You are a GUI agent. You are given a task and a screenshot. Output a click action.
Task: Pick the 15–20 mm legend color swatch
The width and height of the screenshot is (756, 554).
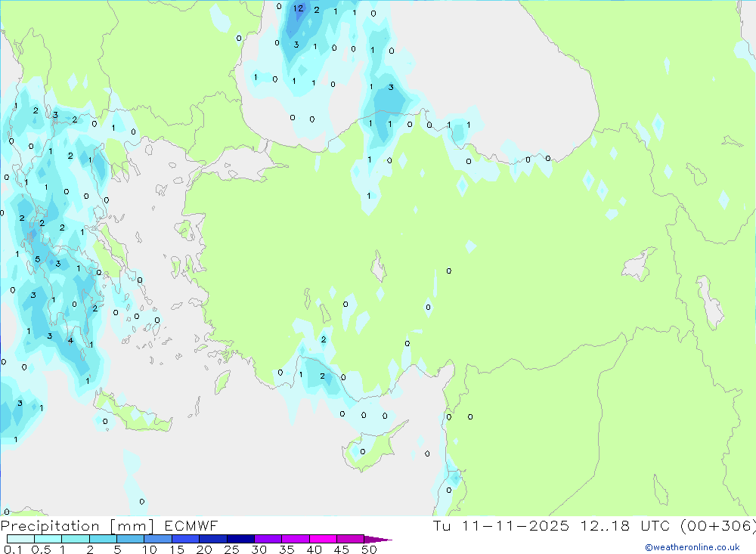coord(185,539)
